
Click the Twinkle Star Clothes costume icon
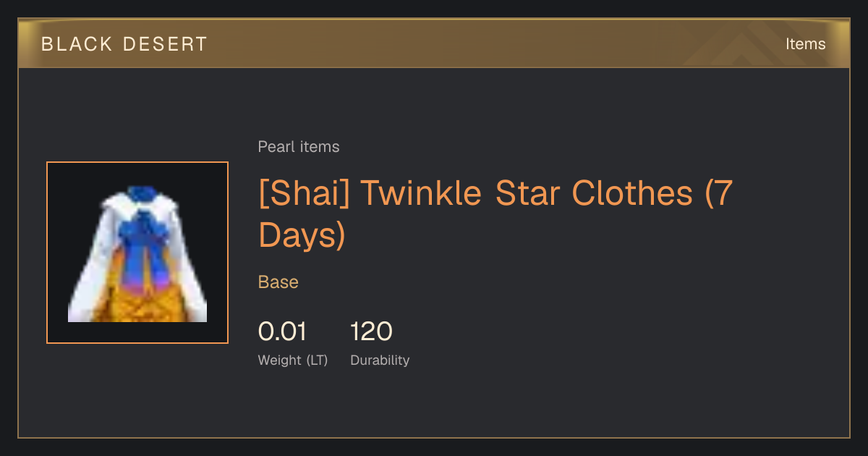pyautogui.click(x=137, y=253)
